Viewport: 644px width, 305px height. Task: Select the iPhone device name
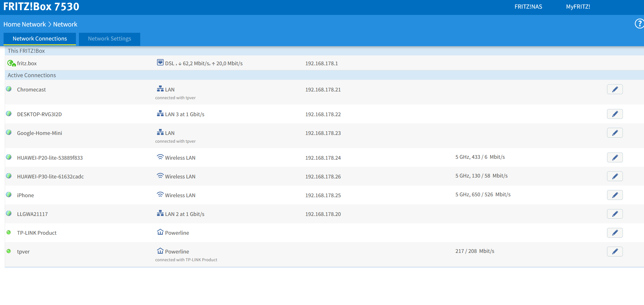pos(25,195)
